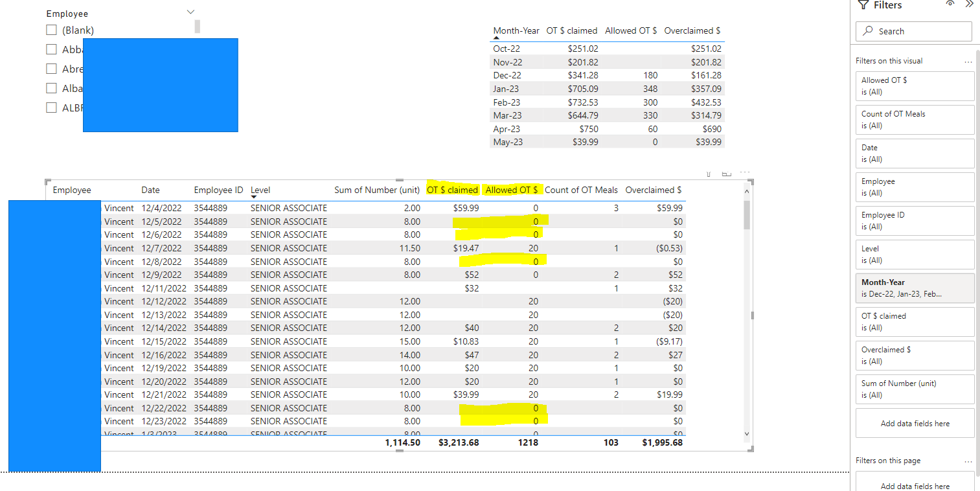Viewport: 980px width, 491px height.
Task: Click the scroll up arrow of the detail table
Action: (x=747, y=191)
